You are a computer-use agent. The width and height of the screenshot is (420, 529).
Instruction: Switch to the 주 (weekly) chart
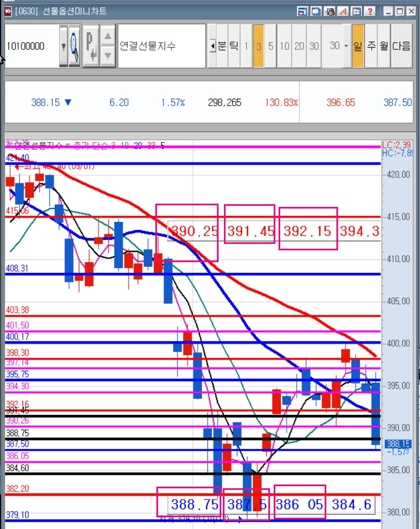371,46
